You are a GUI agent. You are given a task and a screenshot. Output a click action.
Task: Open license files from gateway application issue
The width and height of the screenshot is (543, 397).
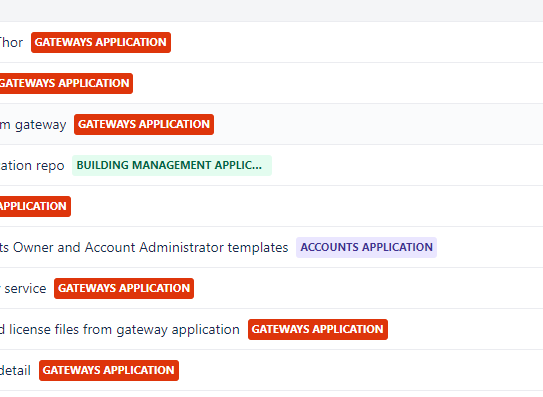[120, 329]
